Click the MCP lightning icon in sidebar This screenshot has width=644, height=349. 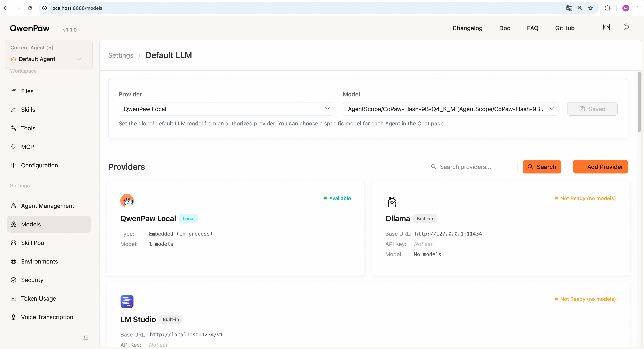coord(13,147)
